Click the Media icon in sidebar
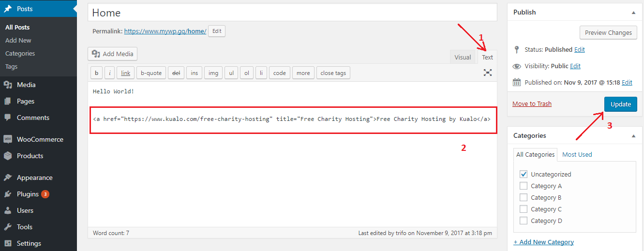This screenshot has width=644, height=251. [x=8, y=85]
